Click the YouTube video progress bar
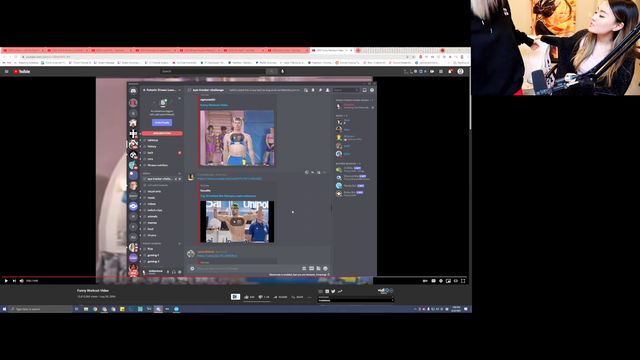Viewport: 640px width, 360px height. 235,277
